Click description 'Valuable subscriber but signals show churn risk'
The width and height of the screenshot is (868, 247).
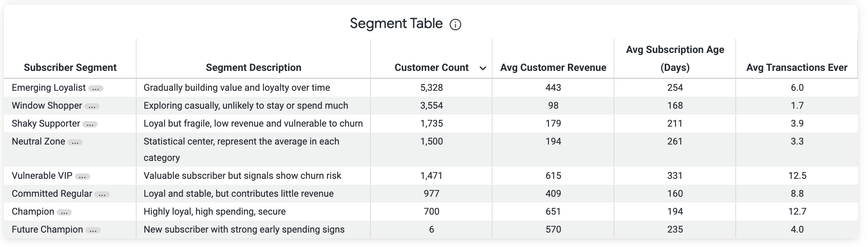coord(242,176)
